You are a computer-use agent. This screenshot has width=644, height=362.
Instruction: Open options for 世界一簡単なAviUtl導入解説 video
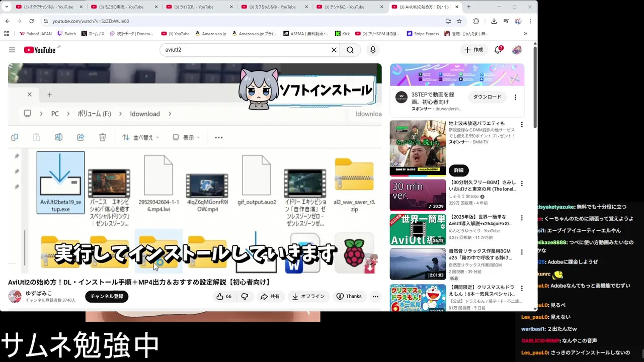pos(521,218)
